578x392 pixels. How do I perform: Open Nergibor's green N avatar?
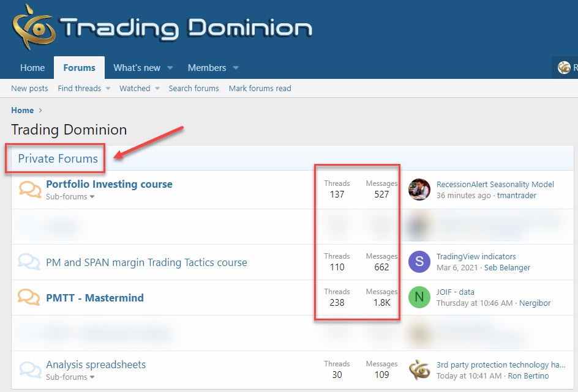pyautogui.click(x=419, y=297)
